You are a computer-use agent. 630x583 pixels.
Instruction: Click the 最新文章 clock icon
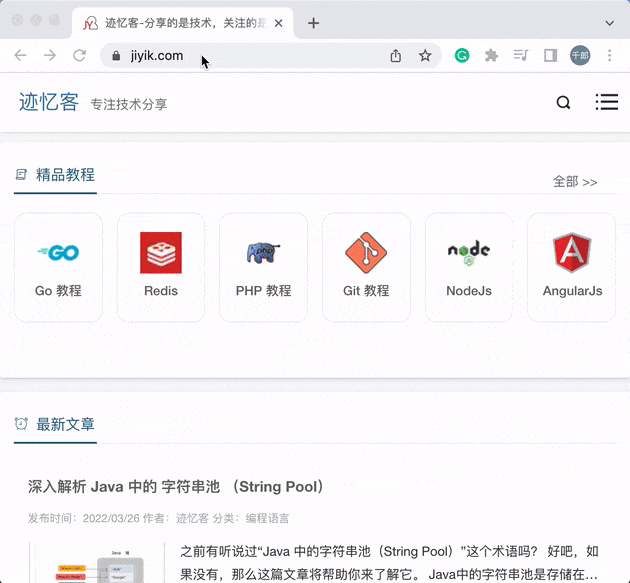[x=21, y=424]
